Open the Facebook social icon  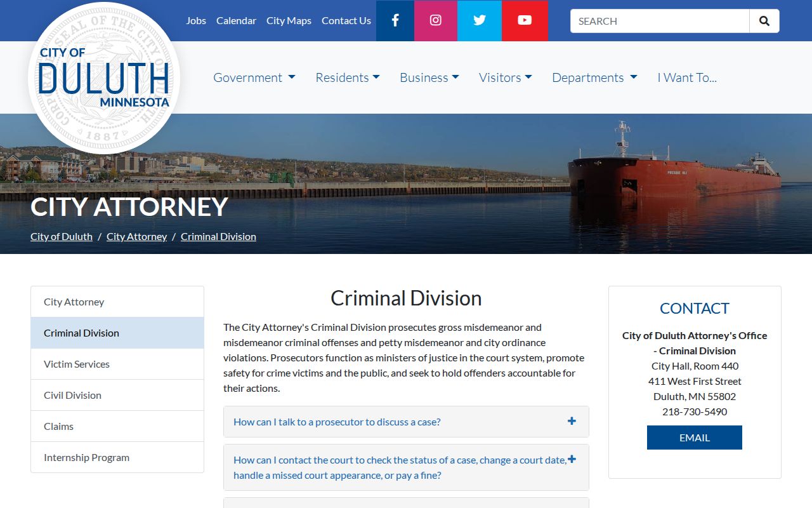(395, 20)
